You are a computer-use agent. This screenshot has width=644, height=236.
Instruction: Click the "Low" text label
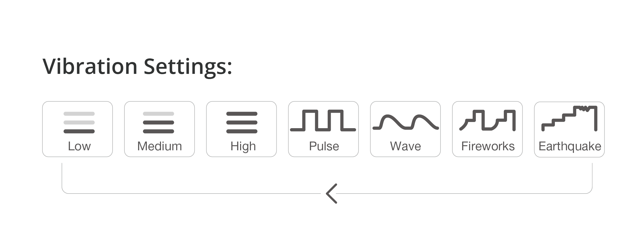click(79, 146)
